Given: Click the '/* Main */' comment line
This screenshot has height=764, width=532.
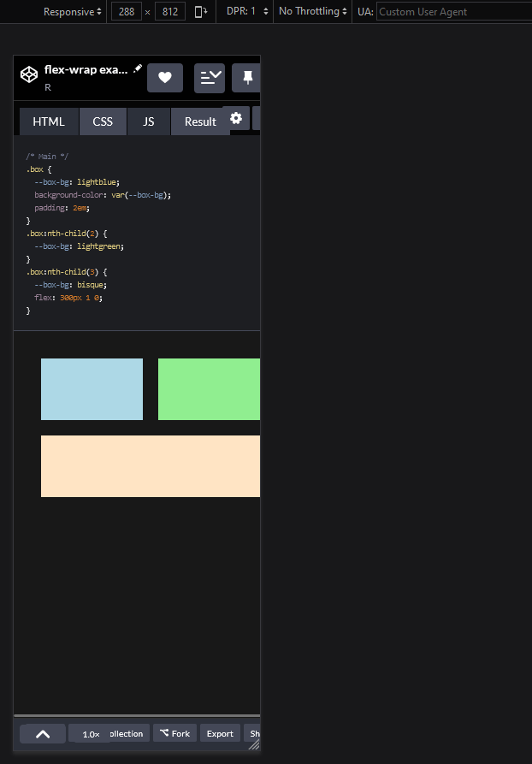Looking at the screenshot, I should pyautogui.click(x=47, y=157).
